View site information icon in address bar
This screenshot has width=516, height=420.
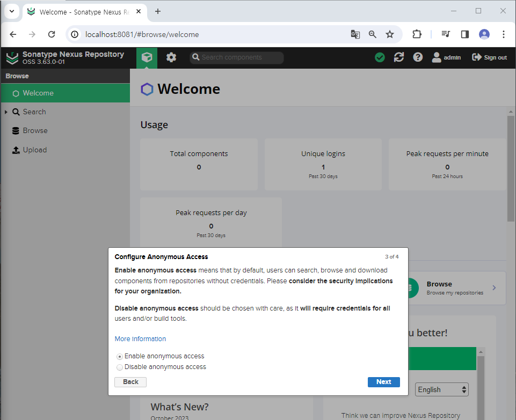[x=75, y=34]
